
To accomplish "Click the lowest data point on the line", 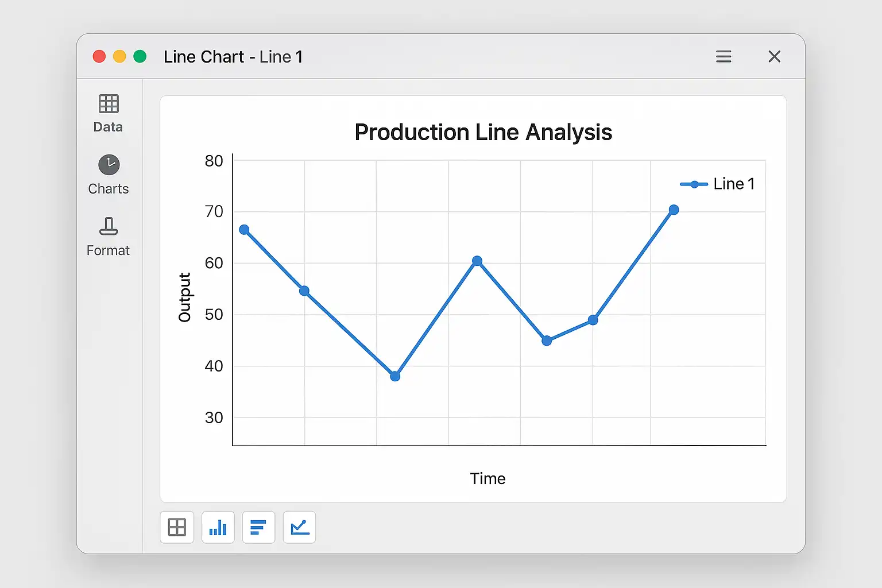I will click(395, 376).
